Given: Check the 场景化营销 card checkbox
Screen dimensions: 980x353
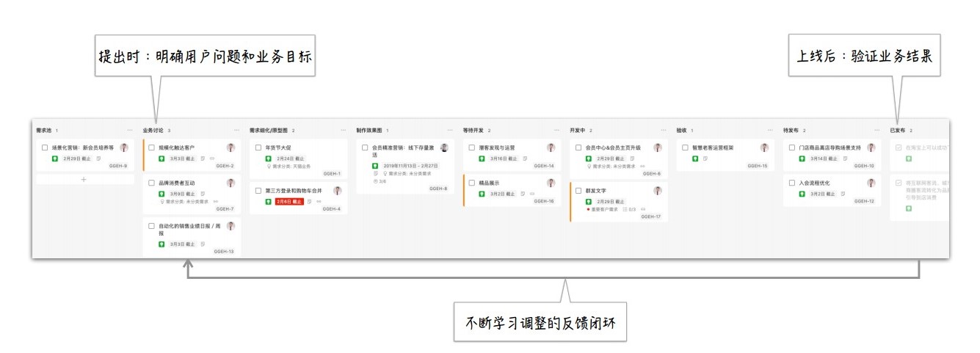Looking at the screenshot, I should (45, 148).
